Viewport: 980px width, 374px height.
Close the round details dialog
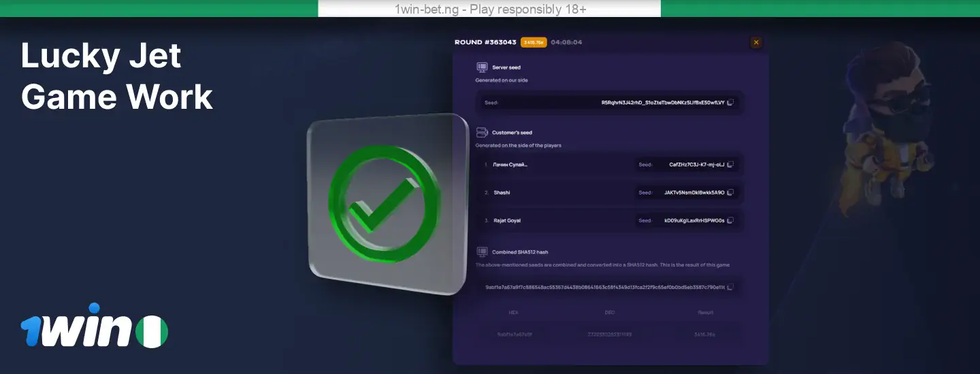pos(755,42)
